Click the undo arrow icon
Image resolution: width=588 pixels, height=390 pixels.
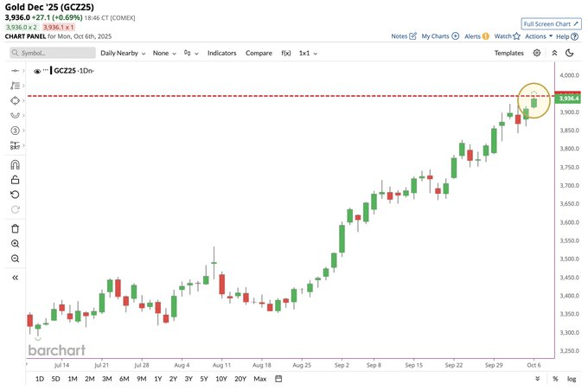[15, 195]
